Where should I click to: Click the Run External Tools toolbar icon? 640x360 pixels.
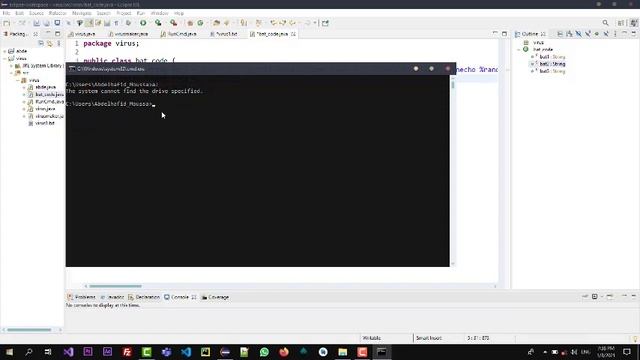pyautogui.click(x=173, y=23)
